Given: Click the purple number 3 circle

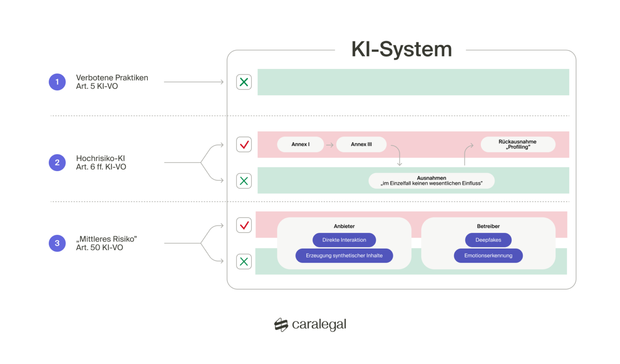Looking at the screenshot, I should 57,243.
